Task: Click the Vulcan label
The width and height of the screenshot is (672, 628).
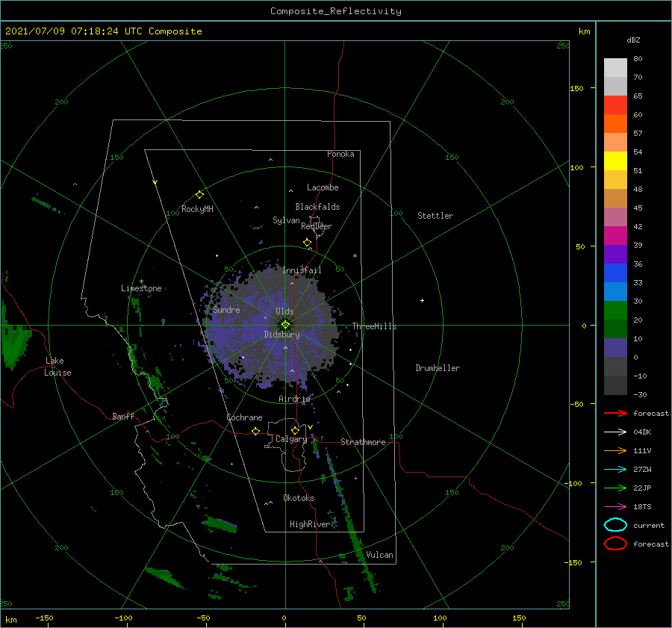Action: [380, 555]
